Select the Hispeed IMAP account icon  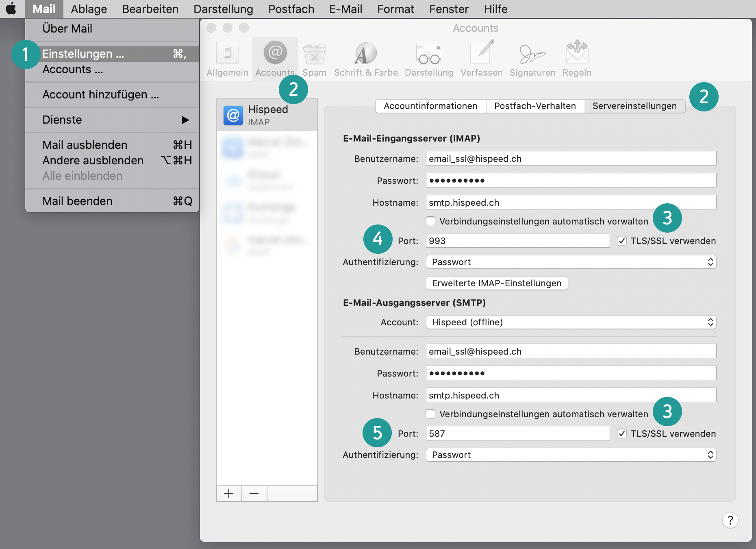click(233, 115)
